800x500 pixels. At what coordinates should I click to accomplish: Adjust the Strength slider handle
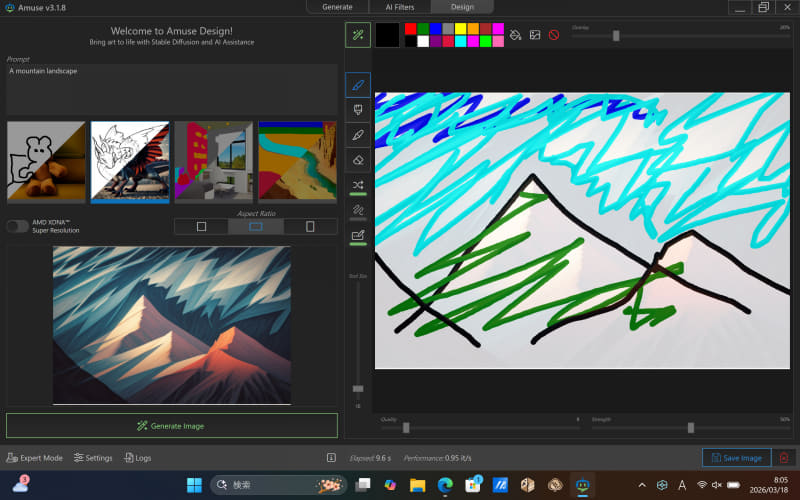tap(691, 428)
